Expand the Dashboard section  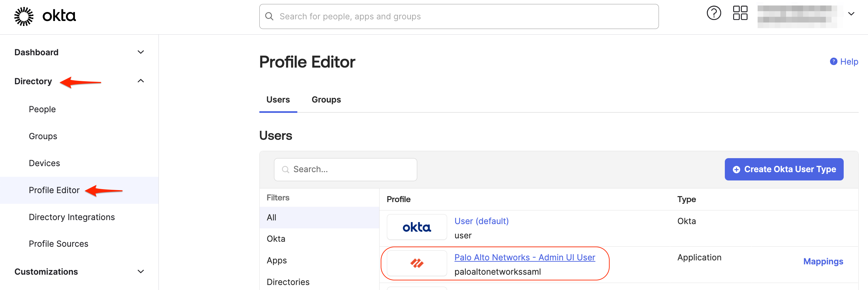(141, 52)
